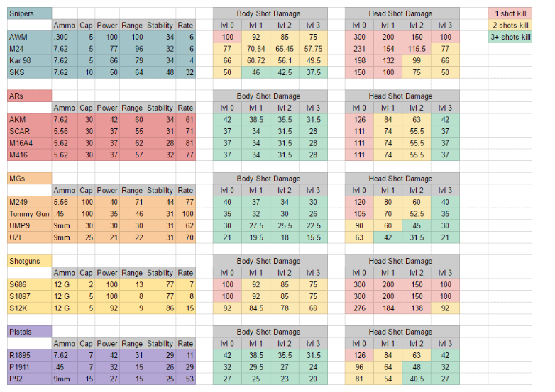
Task: Click the Shotguns category header cell
Action: pyautogui.click(x=29, y=261)
